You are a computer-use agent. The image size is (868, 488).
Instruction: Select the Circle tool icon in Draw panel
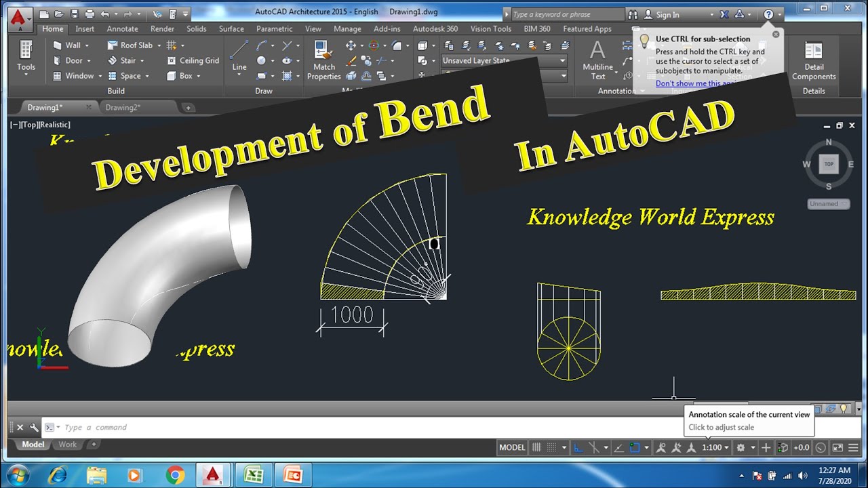(x=262, y=60)
